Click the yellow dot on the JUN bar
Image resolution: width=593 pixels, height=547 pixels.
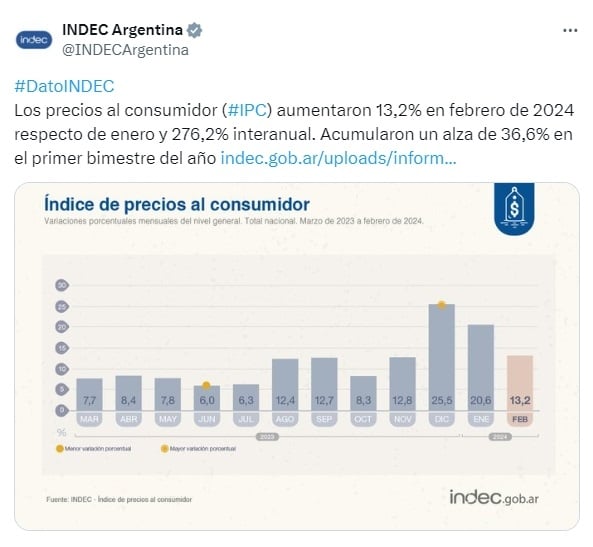[x=206, y=386]
